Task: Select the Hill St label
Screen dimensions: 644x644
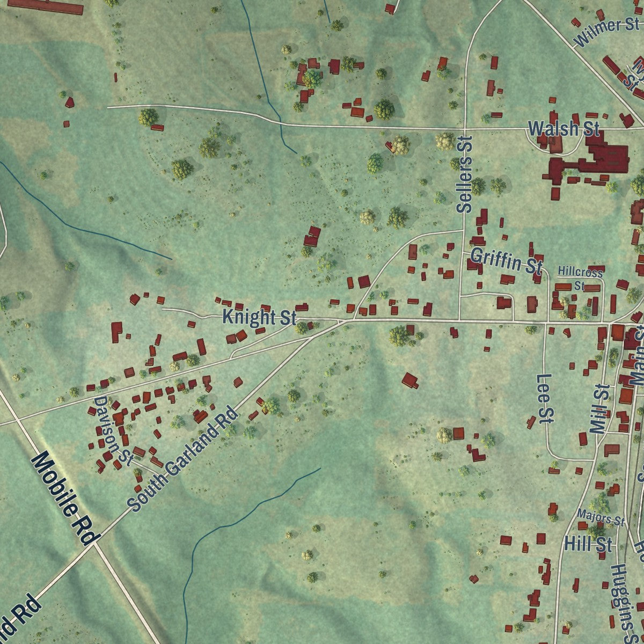Action: pos(588,544)
